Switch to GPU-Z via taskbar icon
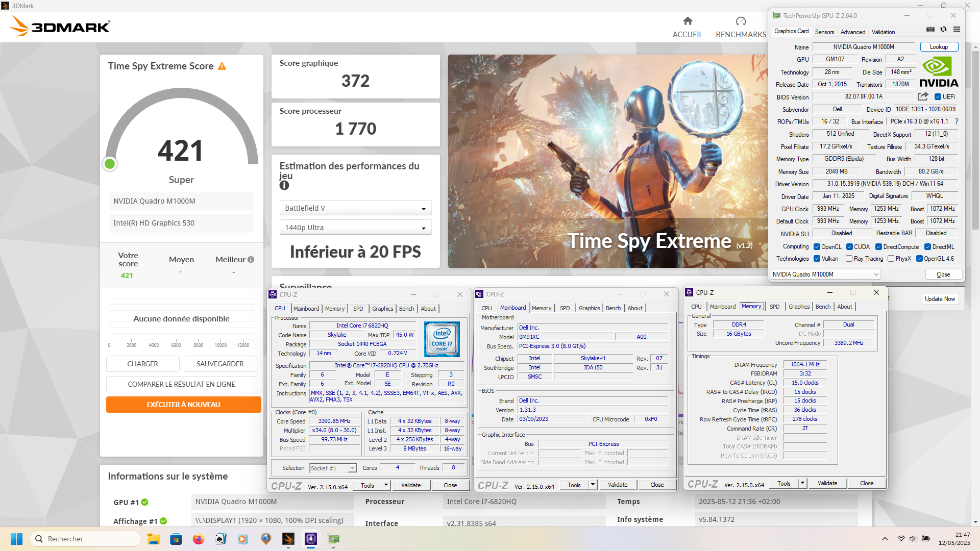Viewport: 980px width, 551px height. click(333, 539)
